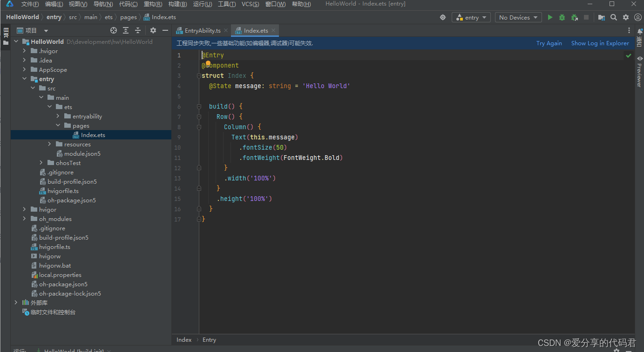Viewport: 644px width, 352px height.
Task: Run the entry module with green play button
Action: coord(550,17)
